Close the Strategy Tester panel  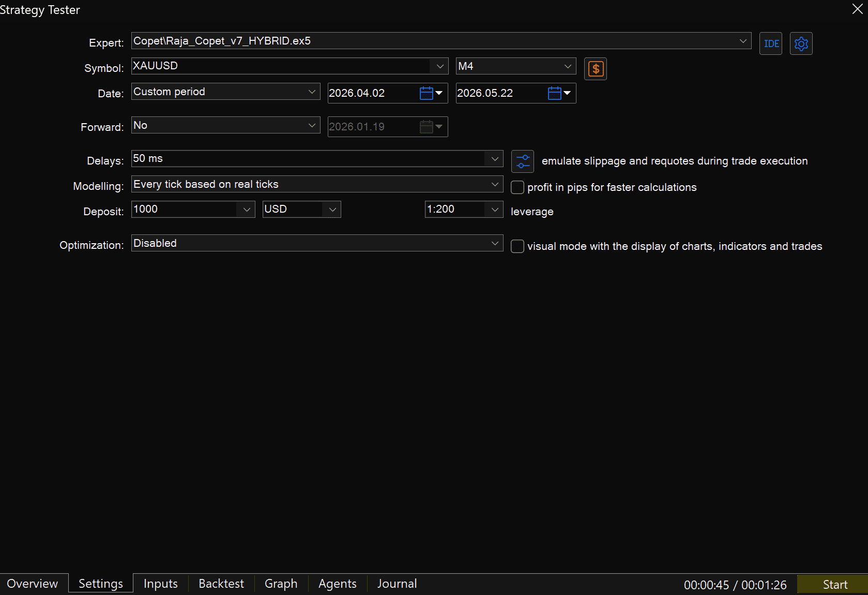857,9
